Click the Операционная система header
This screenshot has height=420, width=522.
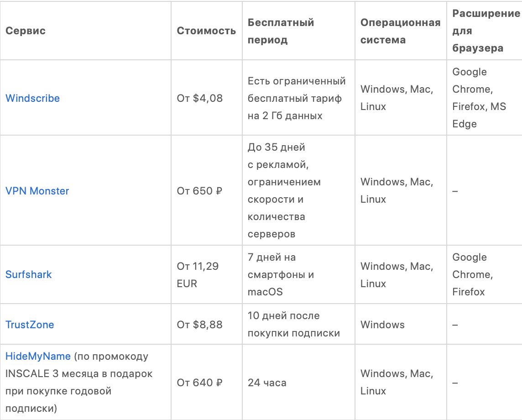point(400,31)
